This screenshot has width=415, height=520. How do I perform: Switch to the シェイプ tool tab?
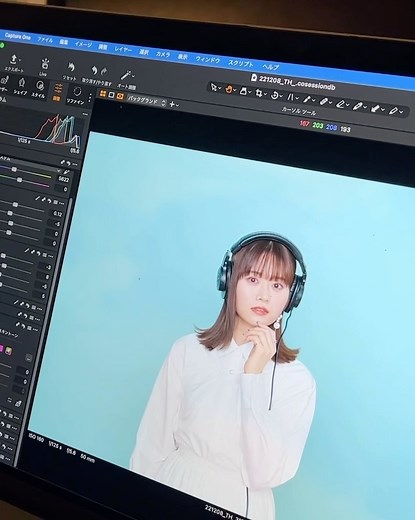[21, 86]
